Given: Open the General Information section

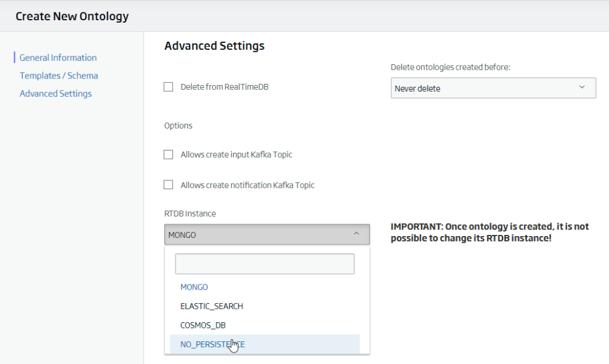Looking at the screenshot, I should pos(58,58).
